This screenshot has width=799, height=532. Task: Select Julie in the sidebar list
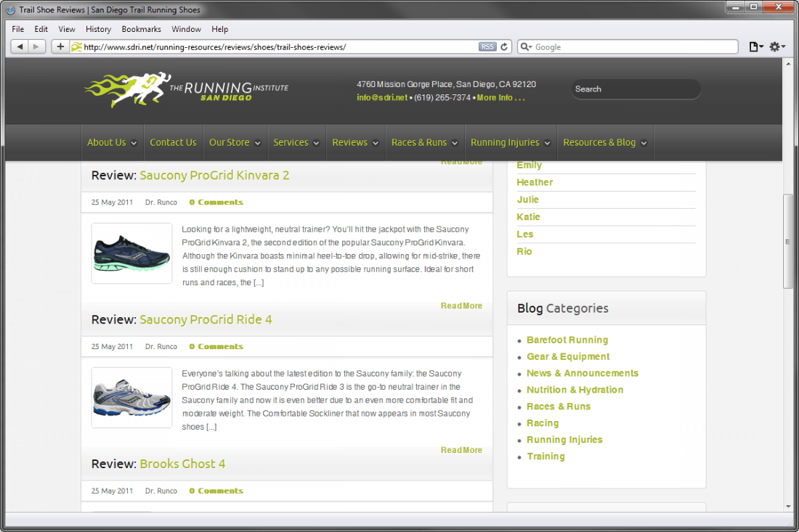pos(527,200)
